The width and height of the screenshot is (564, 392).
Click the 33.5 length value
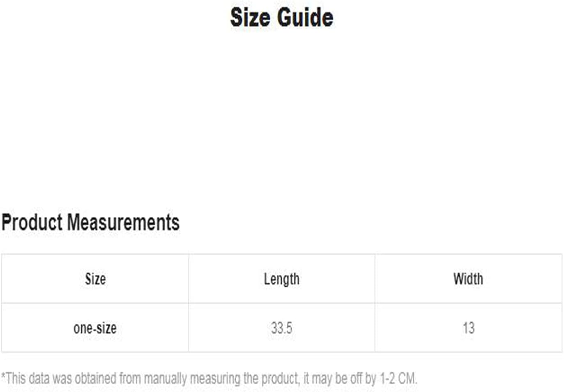pos(281,328)
